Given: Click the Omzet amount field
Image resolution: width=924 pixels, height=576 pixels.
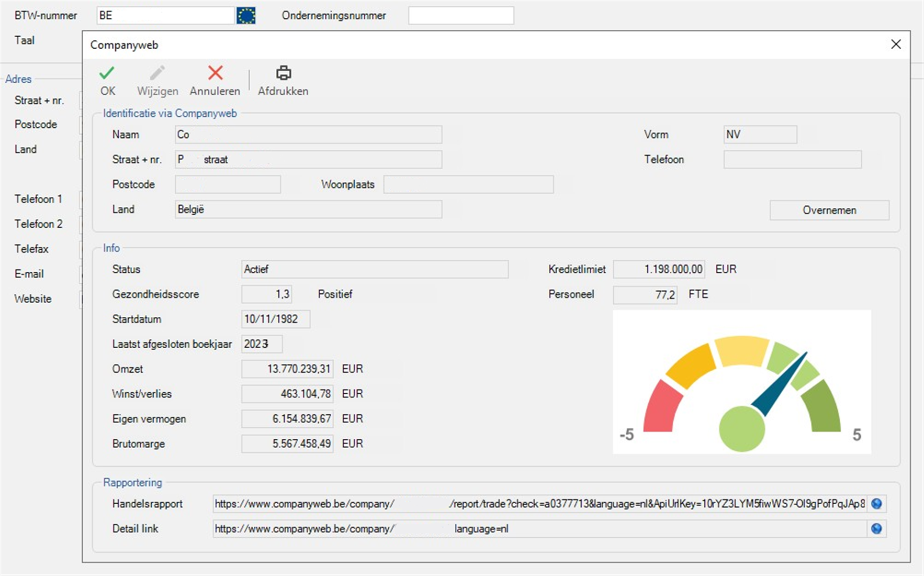Looking at the screenshot, I should (287, 369).
